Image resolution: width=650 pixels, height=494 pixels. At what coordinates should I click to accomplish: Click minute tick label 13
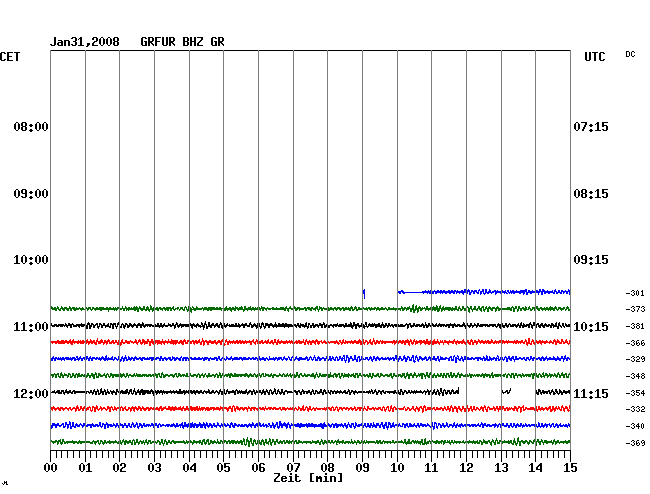pyautogui.click(x=501, y=468)
